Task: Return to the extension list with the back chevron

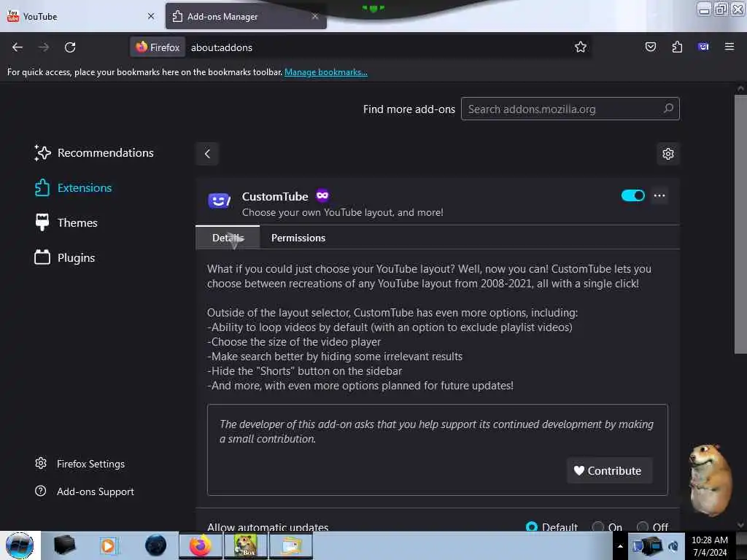Action: click(207, 154)
